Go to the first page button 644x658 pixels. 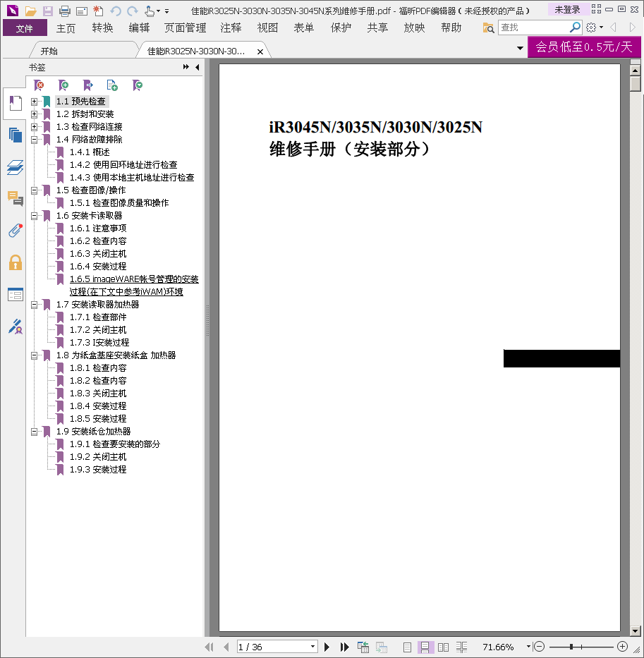209,647
